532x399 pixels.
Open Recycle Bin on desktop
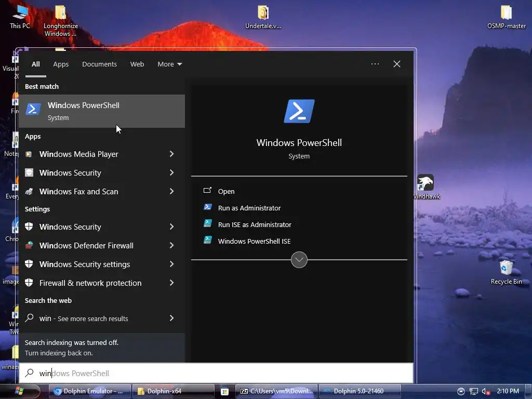[506, 272]
